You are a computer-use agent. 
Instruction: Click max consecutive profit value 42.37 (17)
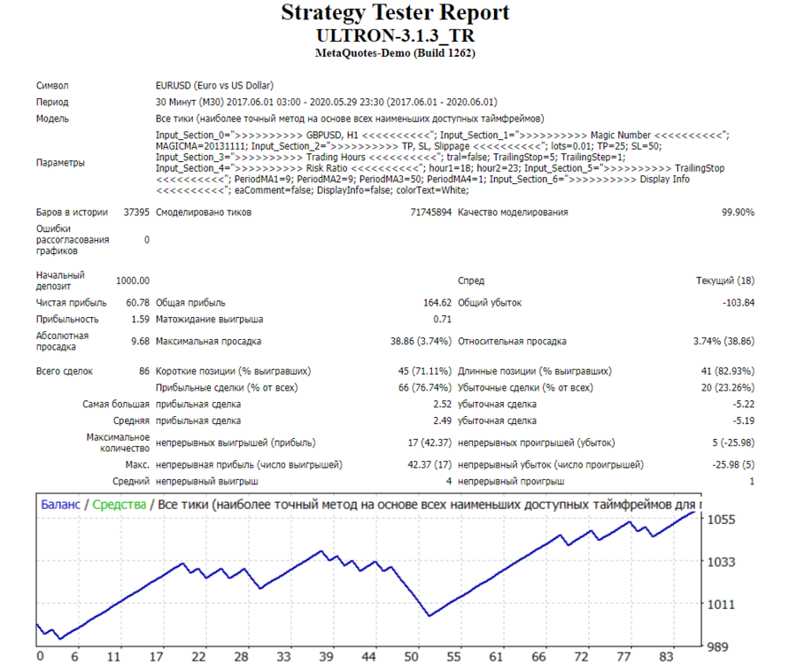(429, 465)
